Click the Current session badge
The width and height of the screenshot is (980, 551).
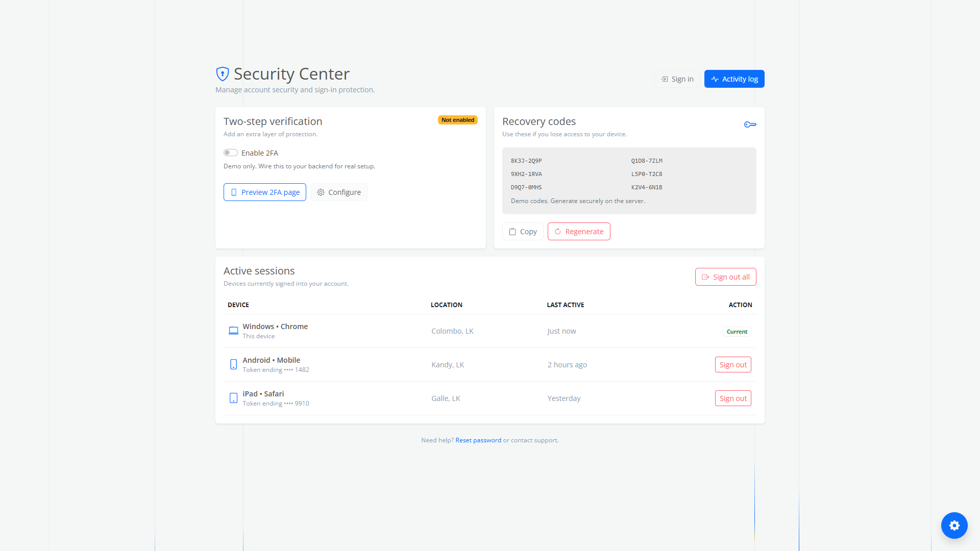point(737,332)
